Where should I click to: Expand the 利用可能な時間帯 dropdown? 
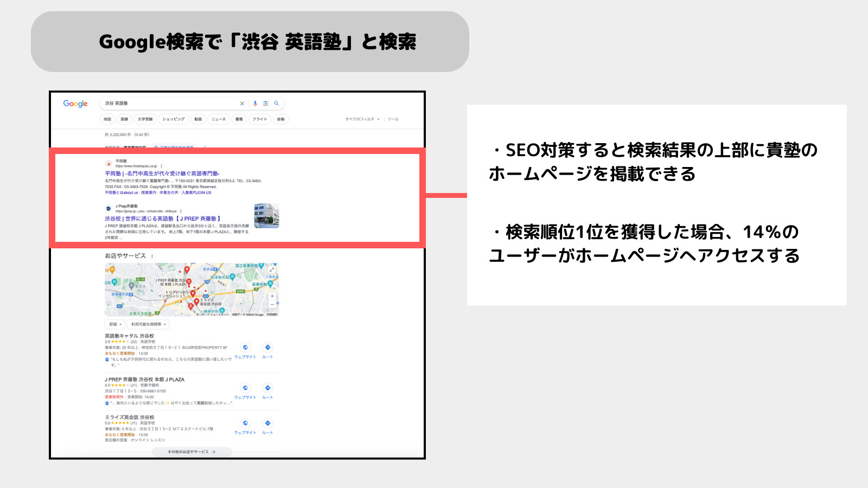point(148,325)
